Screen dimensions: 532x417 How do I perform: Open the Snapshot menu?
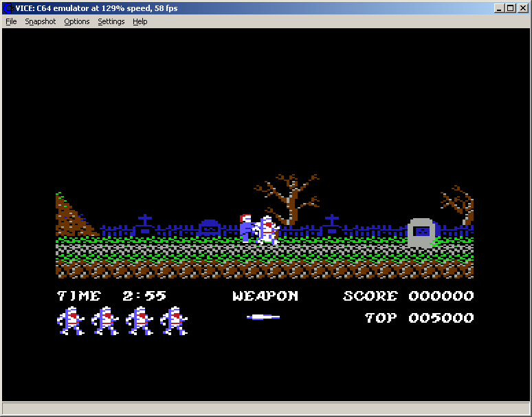(x=41, y=21)
